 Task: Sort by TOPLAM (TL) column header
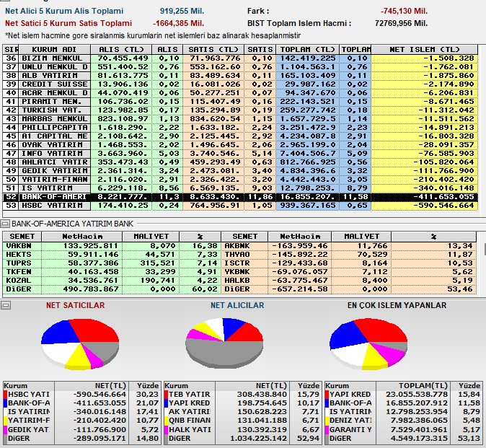[x=307, y=50]
